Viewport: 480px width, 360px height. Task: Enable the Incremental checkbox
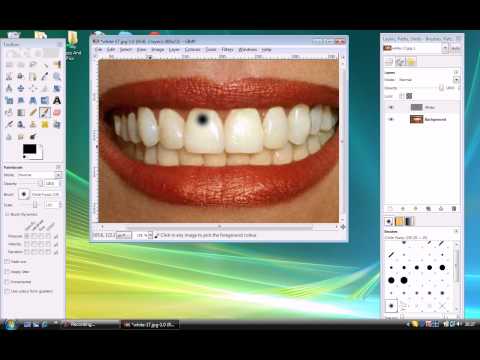[x=7, y=282]
